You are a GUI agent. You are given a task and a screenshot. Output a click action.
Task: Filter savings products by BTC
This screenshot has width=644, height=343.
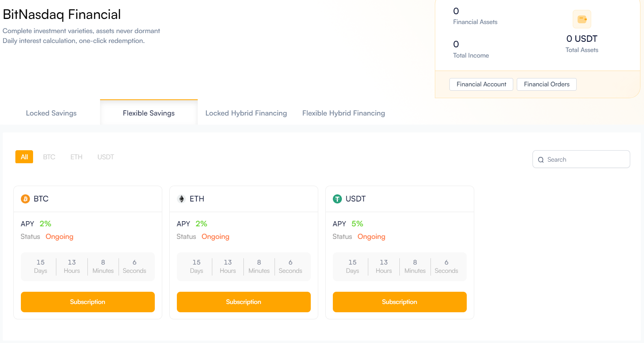49,157
